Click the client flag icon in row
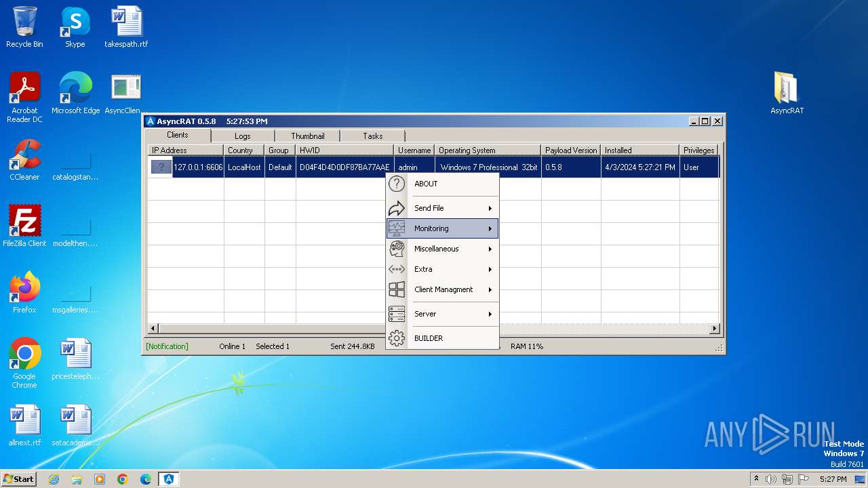 (161, 167)
